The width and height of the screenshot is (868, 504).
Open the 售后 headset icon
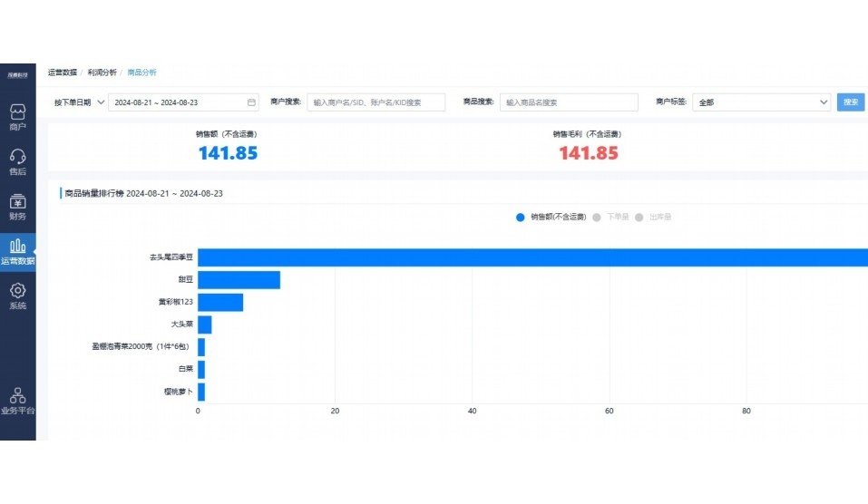point(17,161)
